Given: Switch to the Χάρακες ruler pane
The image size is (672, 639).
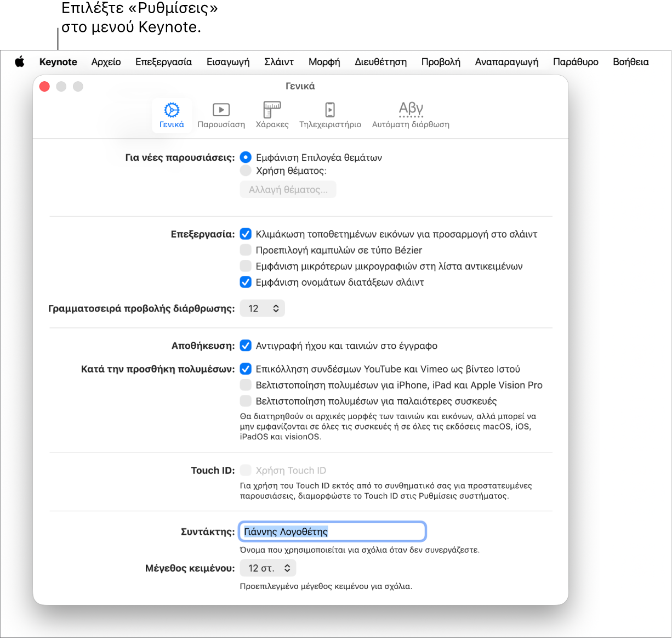Looking at the screenshot, I should tap(272, 115).
